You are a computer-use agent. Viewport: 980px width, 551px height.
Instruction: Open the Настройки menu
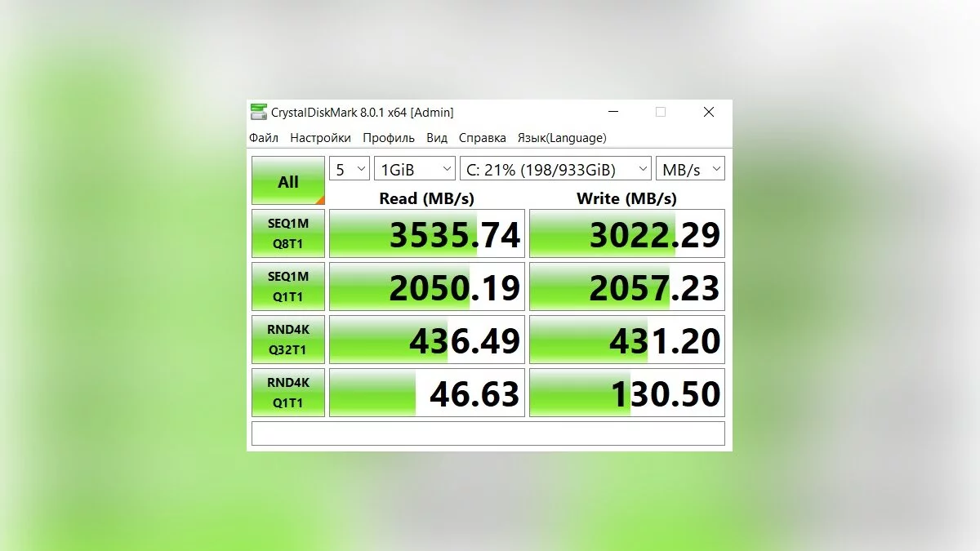(x=320, y=138)
